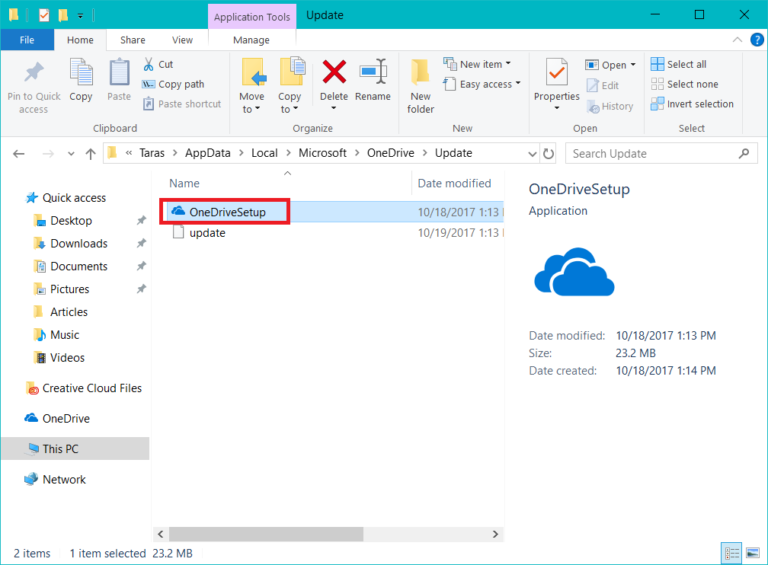Click the scrollbar right arrow
The image size is (768, 565).
click(x=495, y=534)
